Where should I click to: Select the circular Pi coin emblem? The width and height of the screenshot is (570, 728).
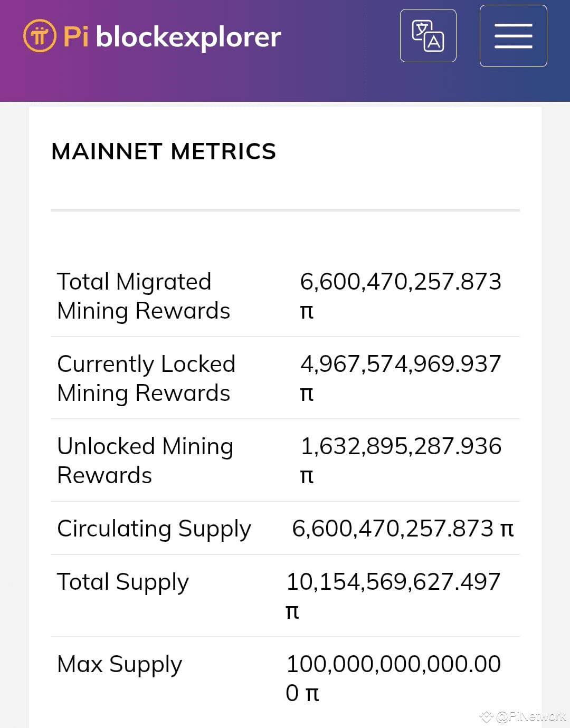click(x=40, y=36)
